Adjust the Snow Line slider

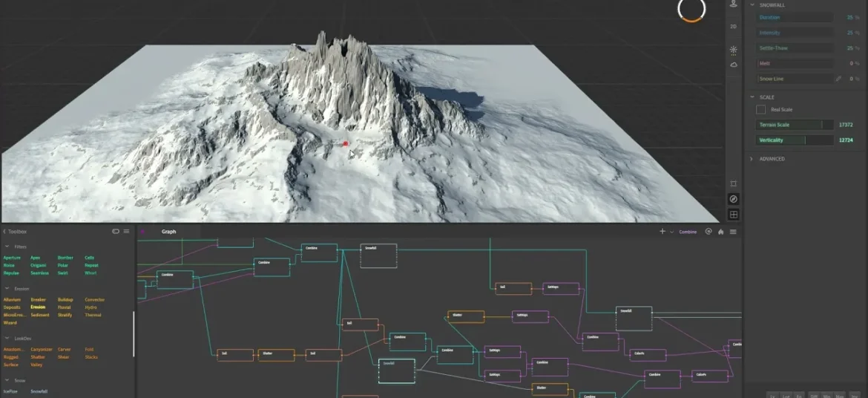[x=795, y=79]
